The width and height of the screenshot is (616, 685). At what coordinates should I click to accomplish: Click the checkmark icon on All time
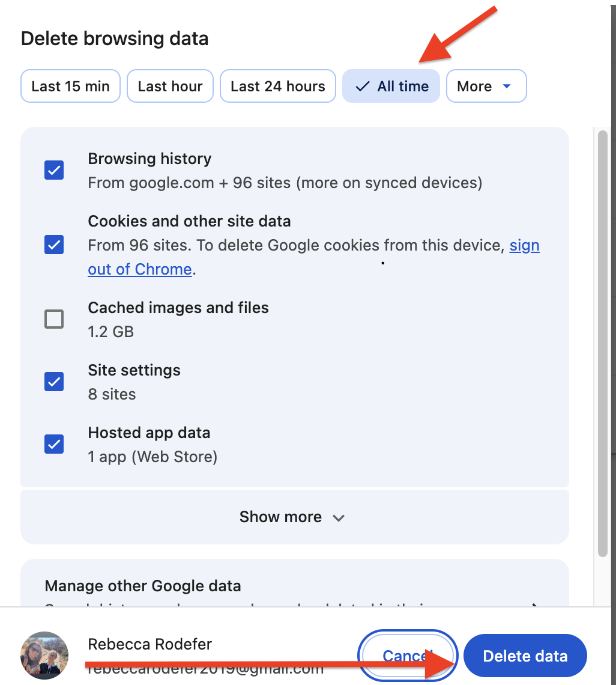point(363,87)
